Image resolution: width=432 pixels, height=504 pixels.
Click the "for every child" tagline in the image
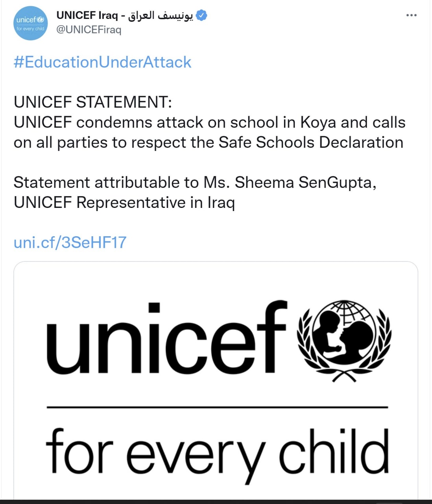point(217,453)
